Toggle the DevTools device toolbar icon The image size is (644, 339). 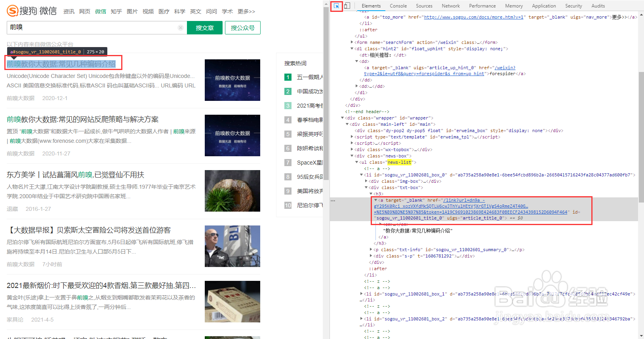347,6
